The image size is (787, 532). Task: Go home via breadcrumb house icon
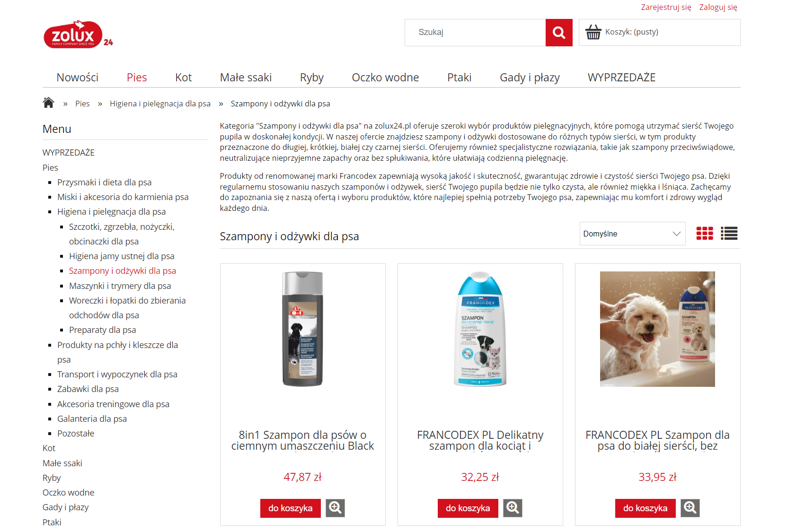pyautogui.click(x=48, y=103)
